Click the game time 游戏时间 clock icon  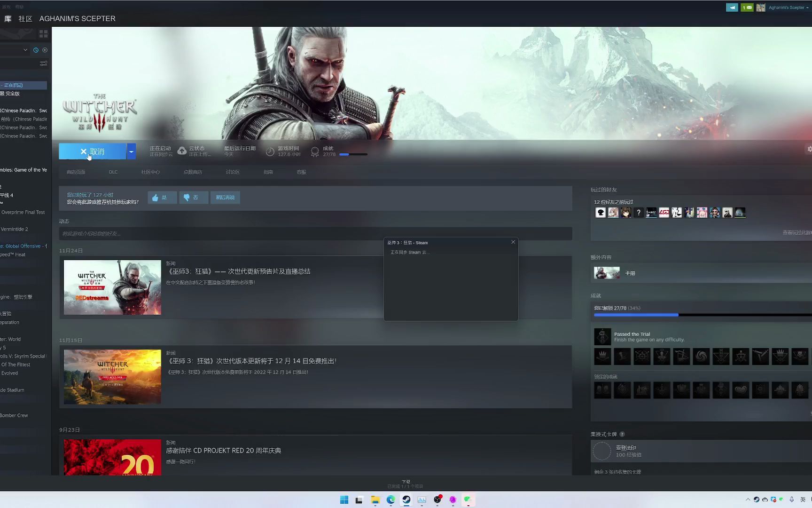pyautogui.click(x=270, y=151)
